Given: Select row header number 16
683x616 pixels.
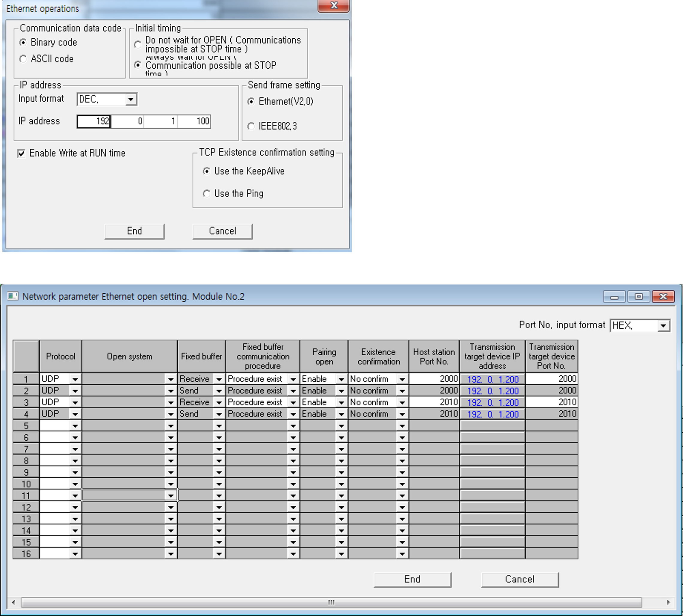Looking at the screenshot, I should click(26, 554).
